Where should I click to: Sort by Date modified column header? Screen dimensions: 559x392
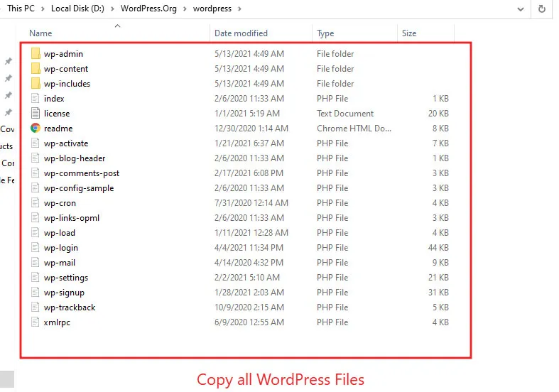241,33
